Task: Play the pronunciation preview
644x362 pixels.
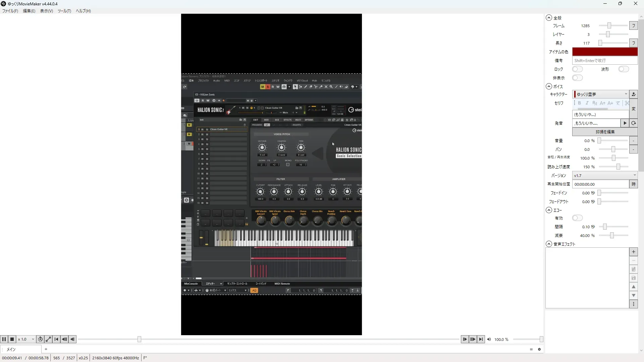Action: (x=625, y=123)
